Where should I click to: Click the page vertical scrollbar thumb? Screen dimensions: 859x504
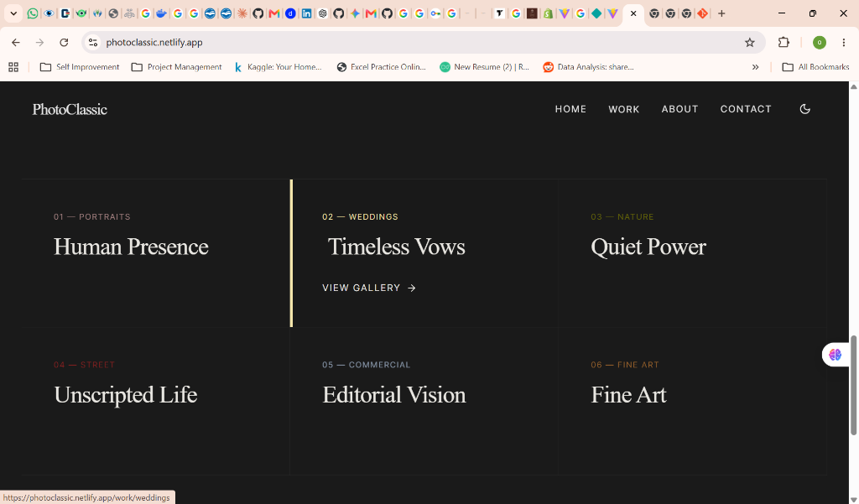click(x=853, y=385)
